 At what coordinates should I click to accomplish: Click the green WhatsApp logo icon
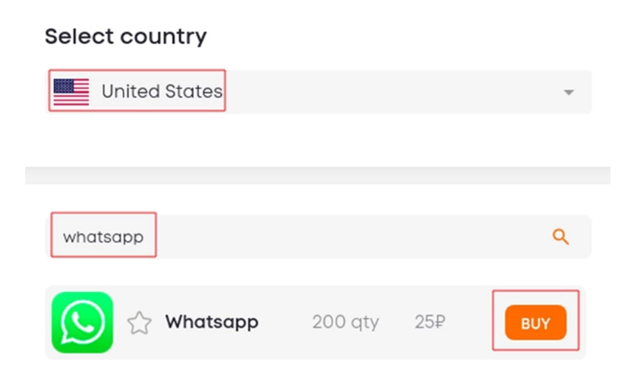click(x=82, y=322)
